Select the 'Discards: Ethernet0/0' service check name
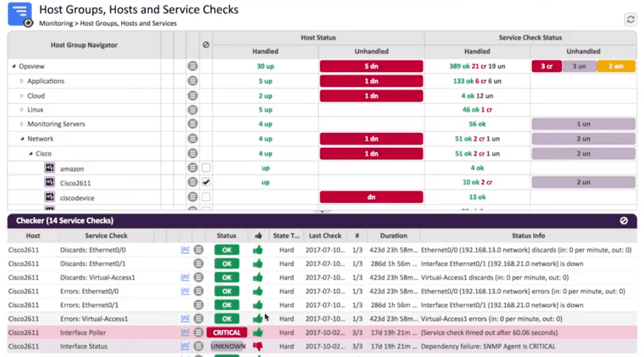 (93, 250)
